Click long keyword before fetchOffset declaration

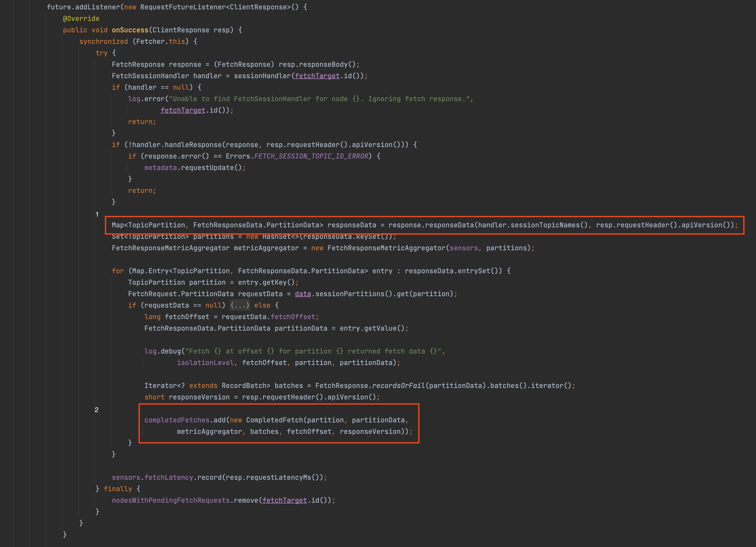[152, 317]
